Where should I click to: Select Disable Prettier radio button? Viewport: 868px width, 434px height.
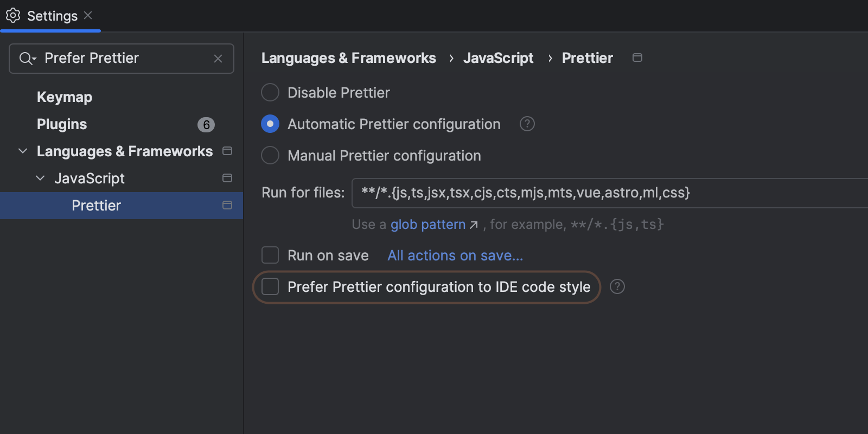pyautogui.click(x=270, y=93)
